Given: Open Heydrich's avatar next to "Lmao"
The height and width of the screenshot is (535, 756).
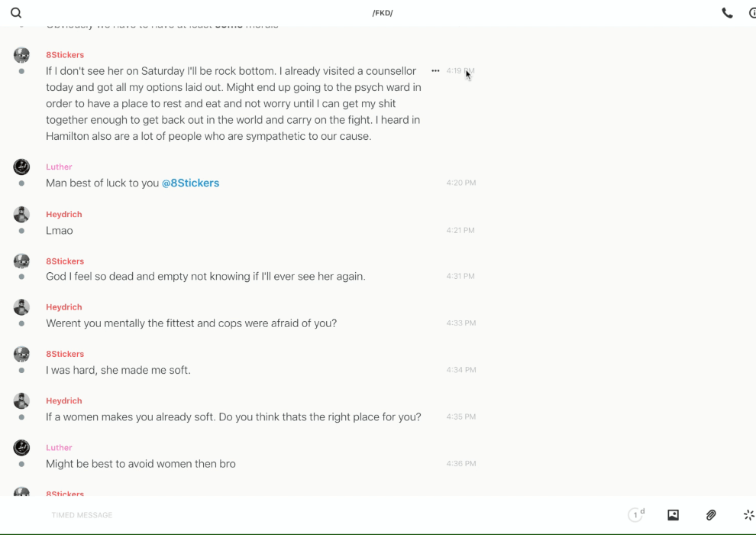Looking at the screenshot, I should [21, 214].
